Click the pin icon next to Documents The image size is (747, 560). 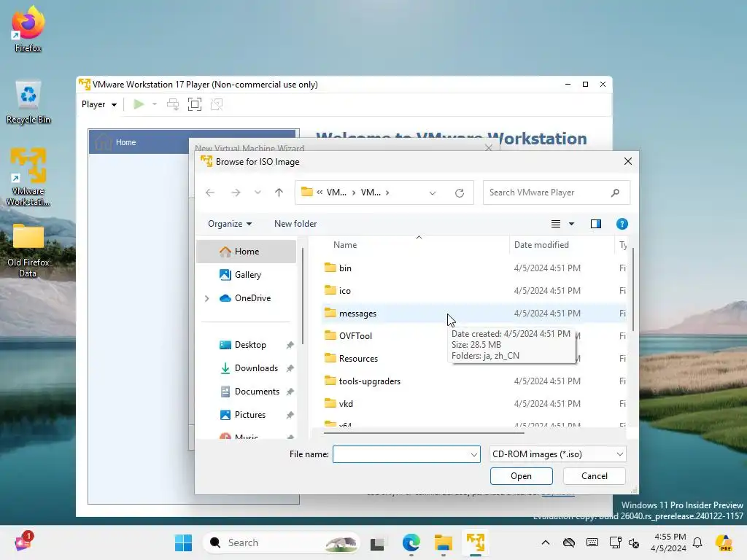(x=290, y=392)
